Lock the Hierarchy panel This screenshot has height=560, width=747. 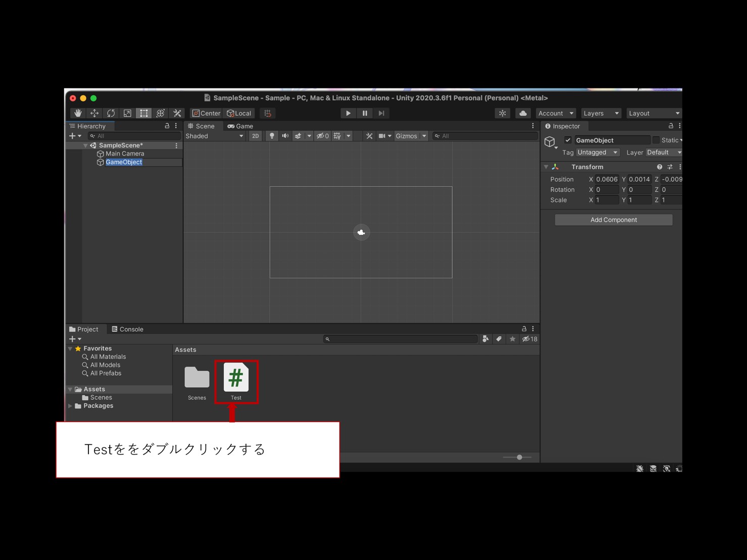coord(167,126)
